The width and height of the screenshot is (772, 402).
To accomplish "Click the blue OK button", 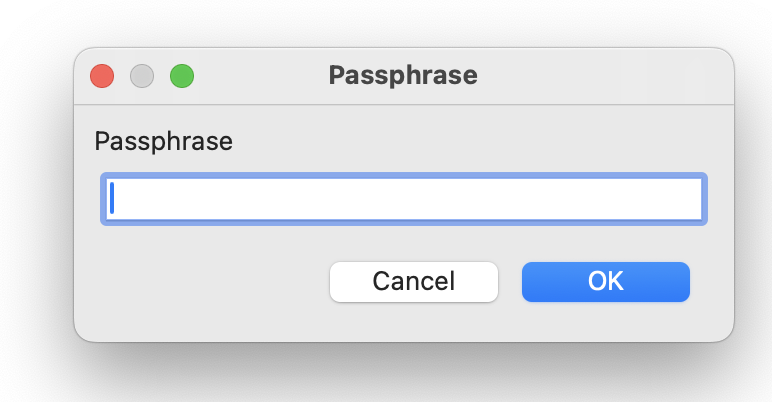I will click(x=606, y=282).
